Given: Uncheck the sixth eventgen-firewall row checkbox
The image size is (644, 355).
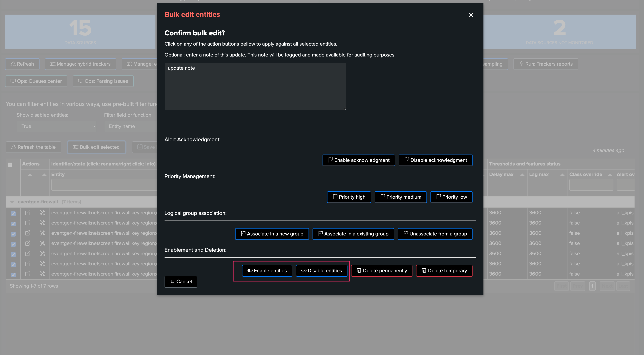Looking at the screenshot, I should point(13,265).
